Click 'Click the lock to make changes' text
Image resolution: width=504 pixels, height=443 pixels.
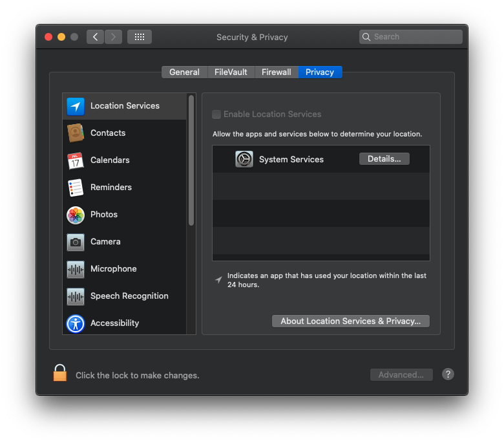pyautogui.click(x=137, y=376)
